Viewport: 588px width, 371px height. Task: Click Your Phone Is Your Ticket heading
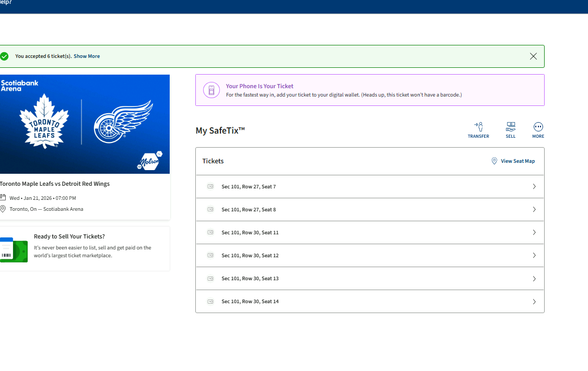[x=260, y=86]
